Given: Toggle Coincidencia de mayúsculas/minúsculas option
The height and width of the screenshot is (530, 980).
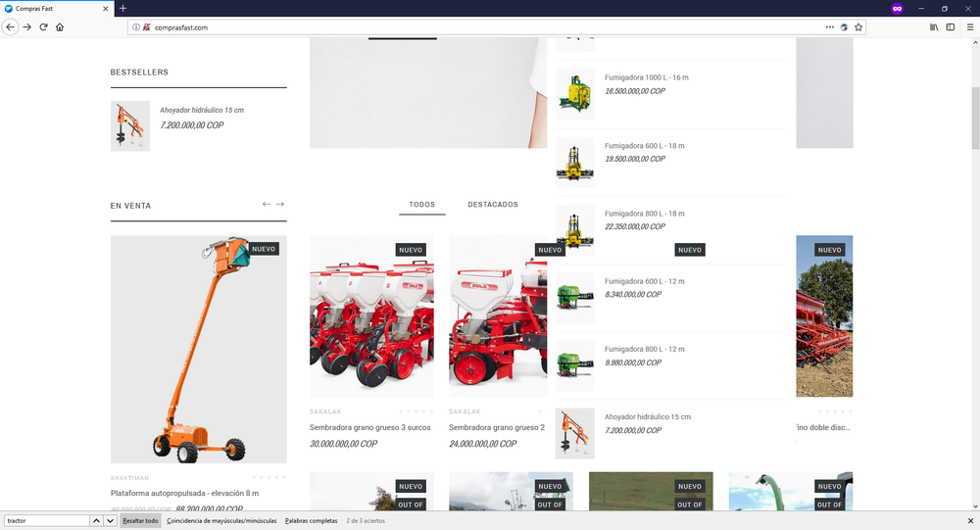Looking at the screenshot, I should click(221, 520).
